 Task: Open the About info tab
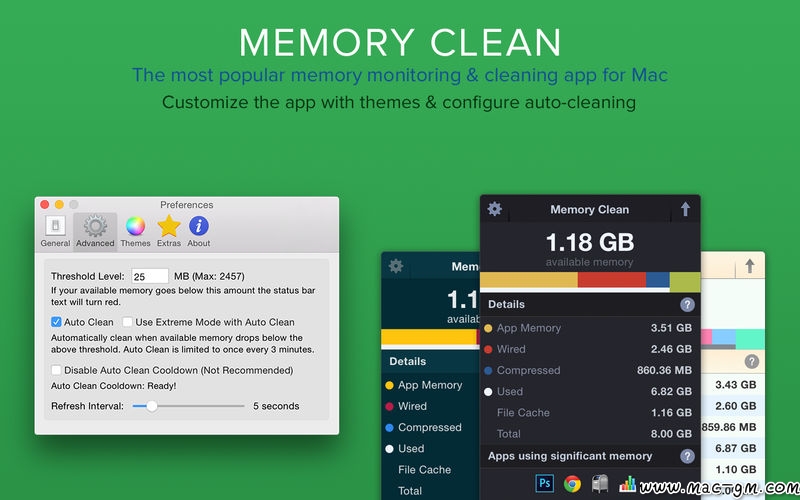click(198, 231)
